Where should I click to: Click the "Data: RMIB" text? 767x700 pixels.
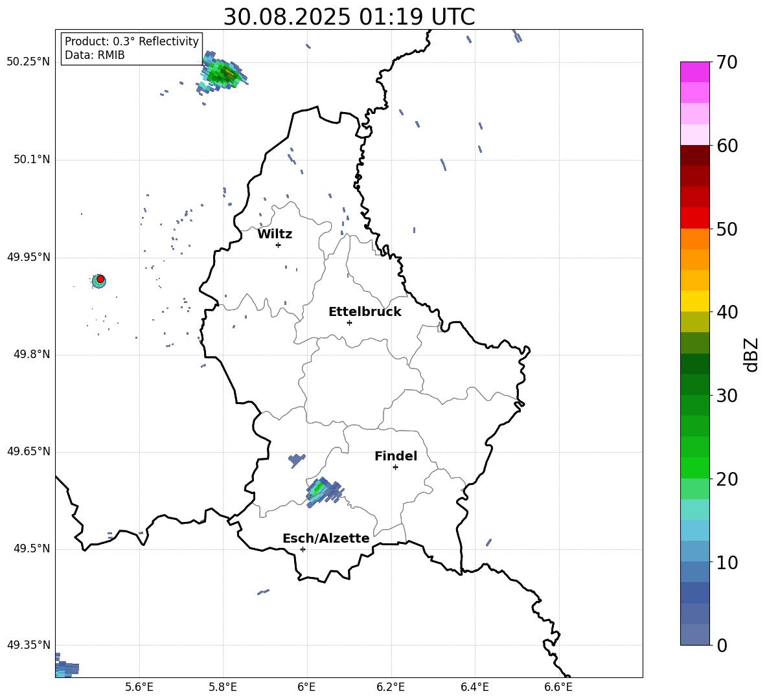[95, 55]
